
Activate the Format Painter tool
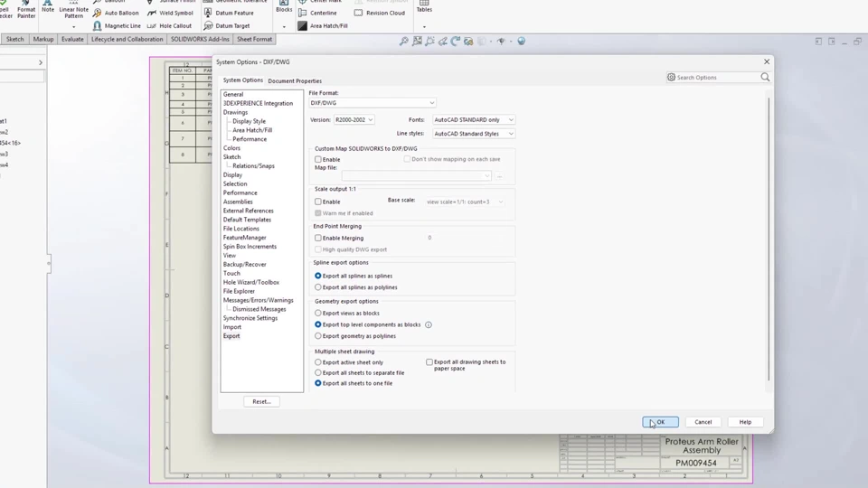click(26, 9)
